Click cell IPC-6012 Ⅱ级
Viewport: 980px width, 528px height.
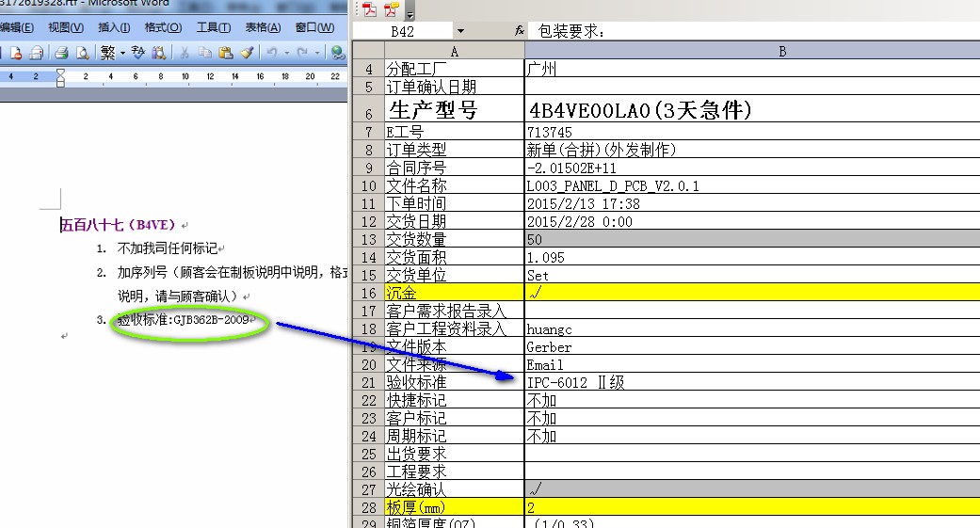752,382
